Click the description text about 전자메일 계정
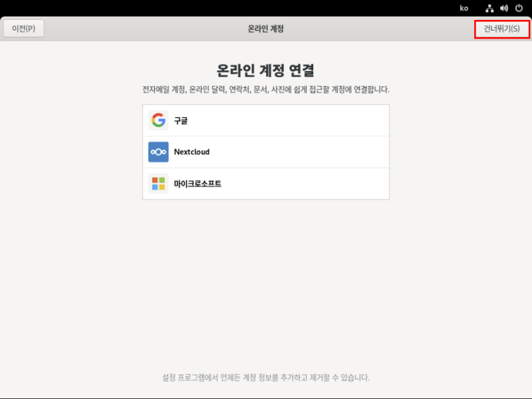 click(265, 90)
